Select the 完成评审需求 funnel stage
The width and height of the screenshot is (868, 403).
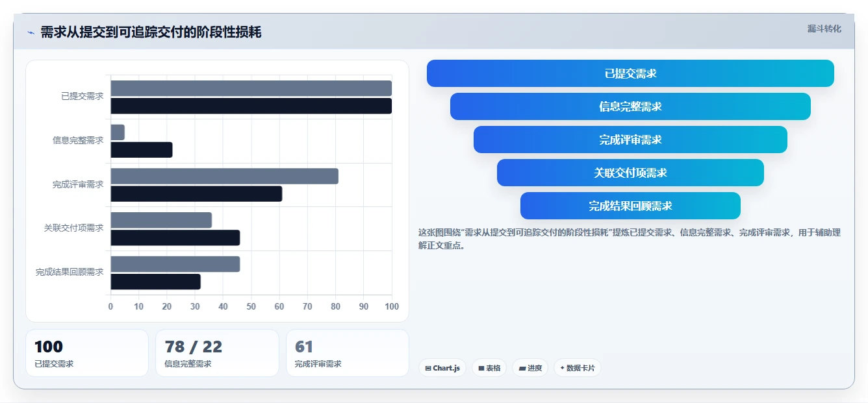coord(630,140)
